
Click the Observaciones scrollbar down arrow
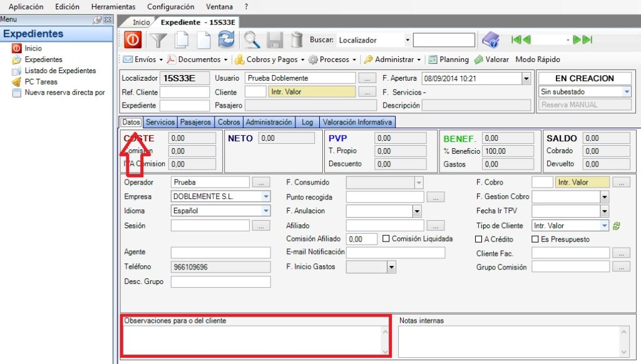point(386,351)
